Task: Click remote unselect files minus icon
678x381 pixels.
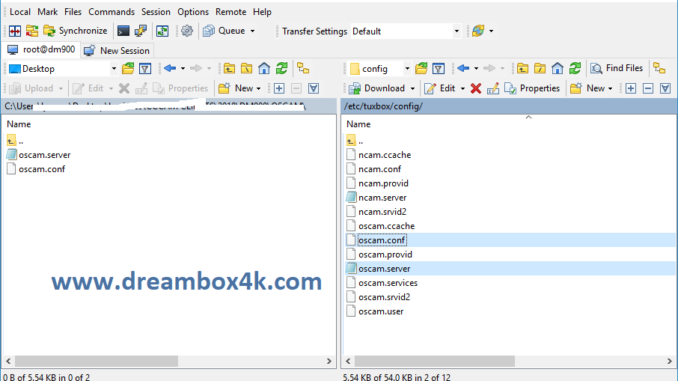Action: 648,88
